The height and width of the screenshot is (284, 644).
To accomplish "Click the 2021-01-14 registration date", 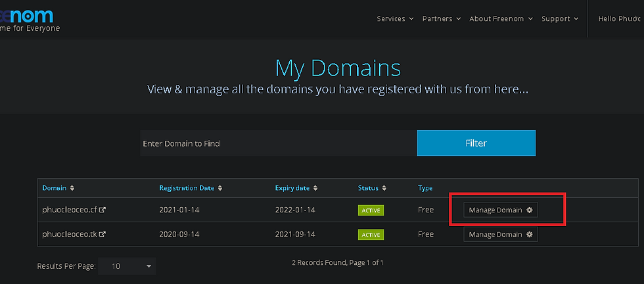I will coord(179,210).
